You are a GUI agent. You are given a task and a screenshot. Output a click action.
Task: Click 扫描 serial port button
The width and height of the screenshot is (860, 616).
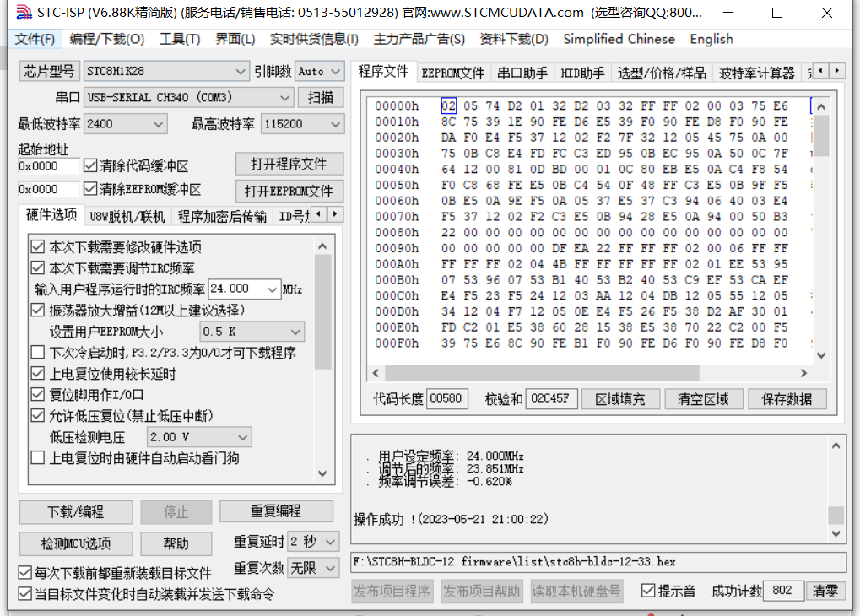coord(321,98)
